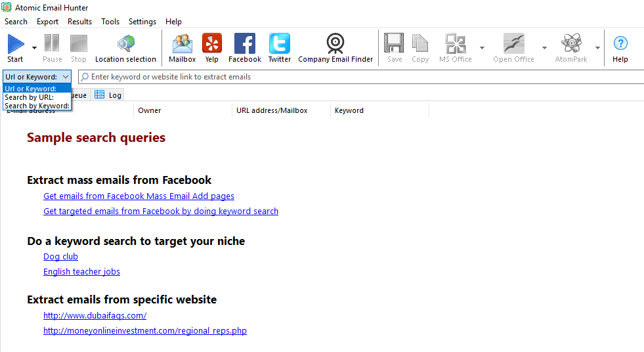Click the Open Office export icon
Viewport: 644px width, 352px height.
[514, 43]
